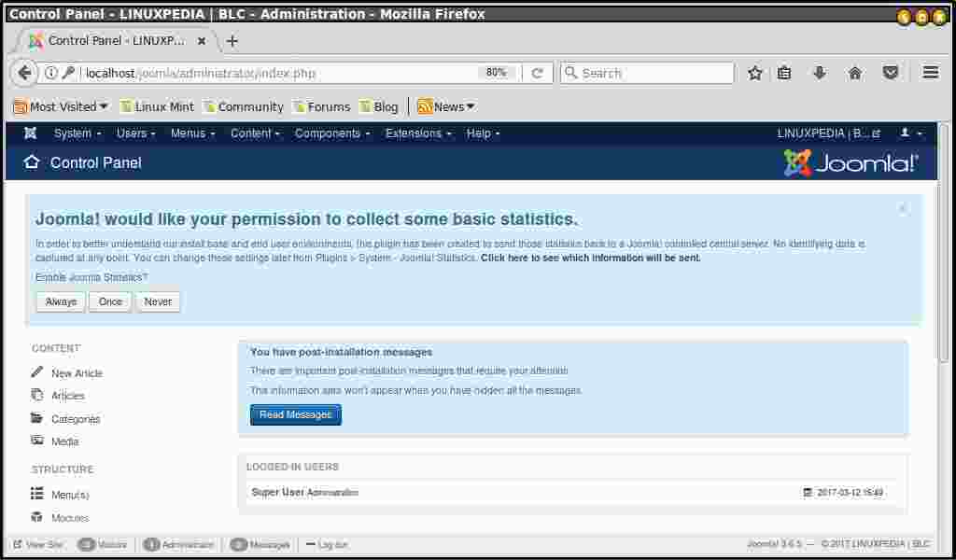
Task: Open the Components menu
Action: pos(331,133)
